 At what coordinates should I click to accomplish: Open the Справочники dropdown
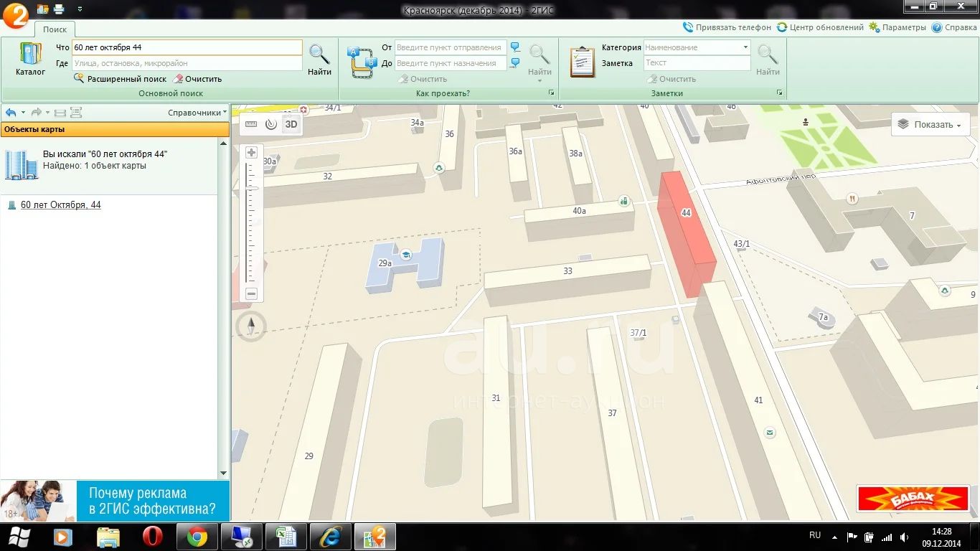197,113
